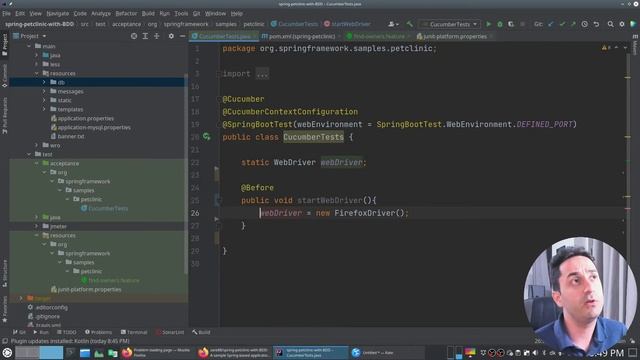The width and height of the screenshot is (640, 360).
Task: Click run gutter icon beside CucumberTests class
Action: (207, 137)
